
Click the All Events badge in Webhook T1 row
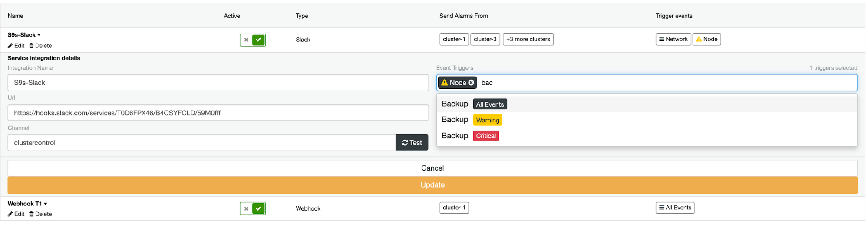675,208
